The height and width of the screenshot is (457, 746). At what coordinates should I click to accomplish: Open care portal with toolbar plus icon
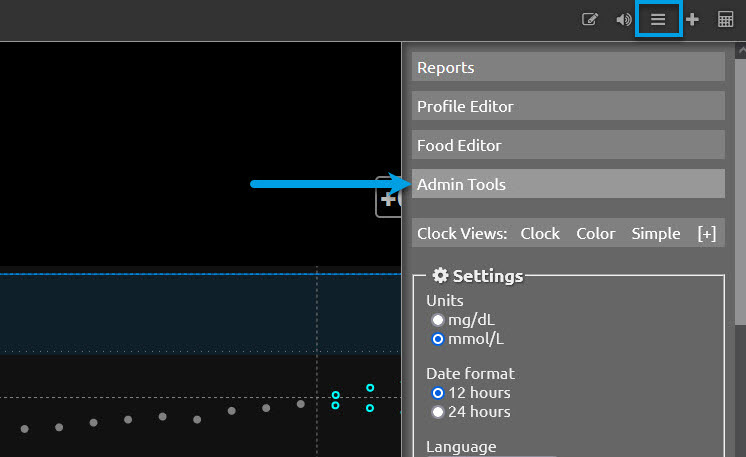point(692,19)
